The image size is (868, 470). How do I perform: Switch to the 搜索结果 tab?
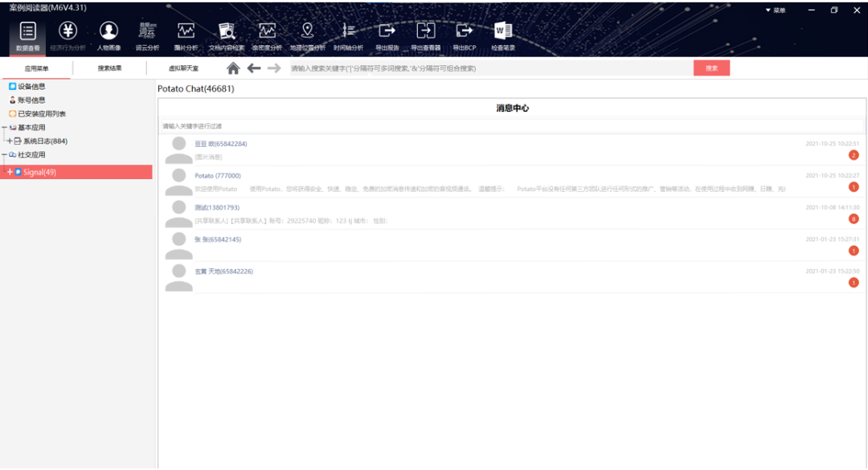(109, 68)
